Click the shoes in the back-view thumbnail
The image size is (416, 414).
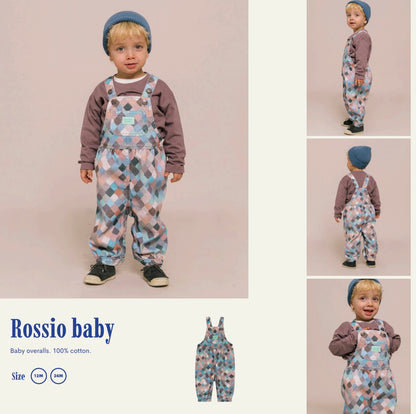[x=358, y=264]
